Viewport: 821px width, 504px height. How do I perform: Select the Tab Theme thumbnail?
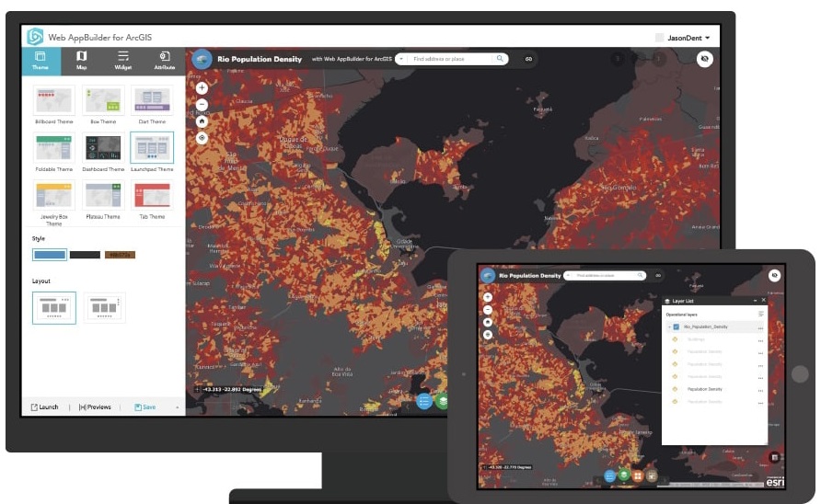[152, 195]
